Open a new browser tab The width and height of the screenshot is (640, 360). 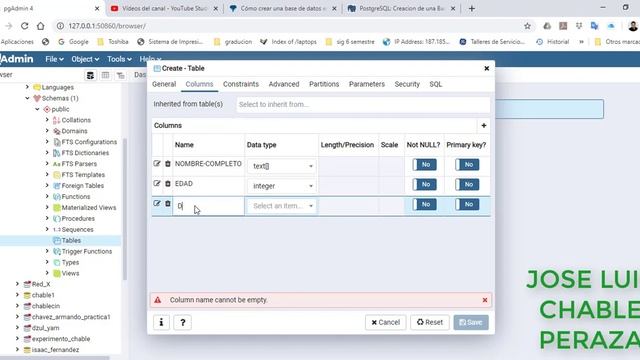(x=472, y=8)
